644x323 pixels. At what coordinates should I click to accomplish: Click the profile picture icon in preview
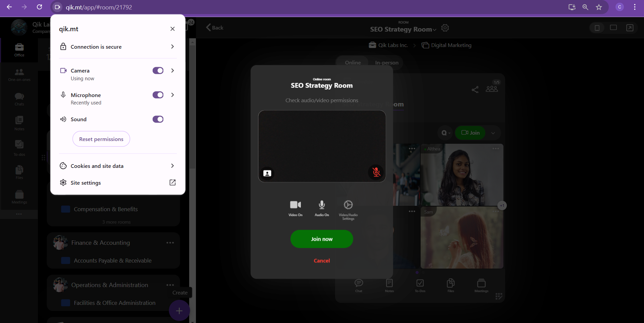pos(267,173)
